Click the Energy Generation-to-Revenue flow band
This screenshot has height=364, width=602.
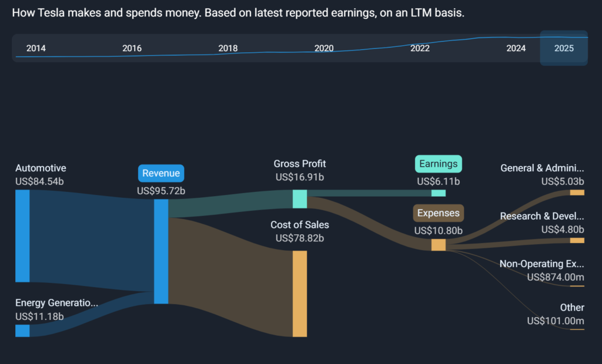click(92, 314)
